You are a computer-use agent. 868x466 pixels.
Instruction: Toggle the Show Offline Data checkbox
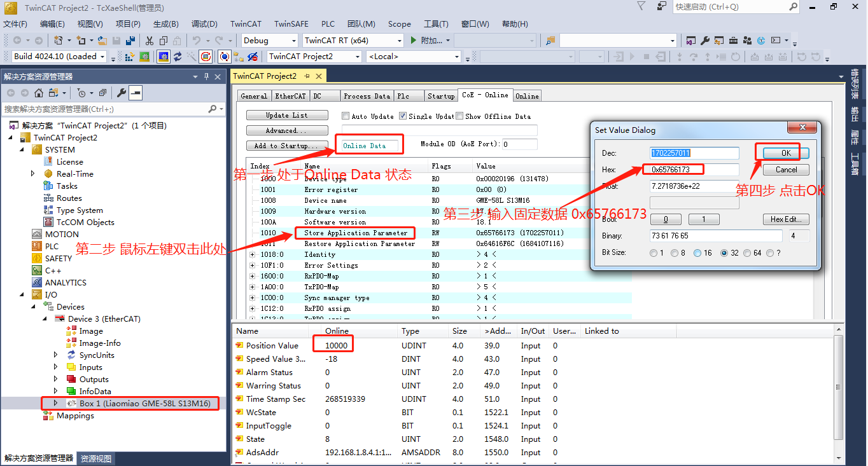coord(459,116)
